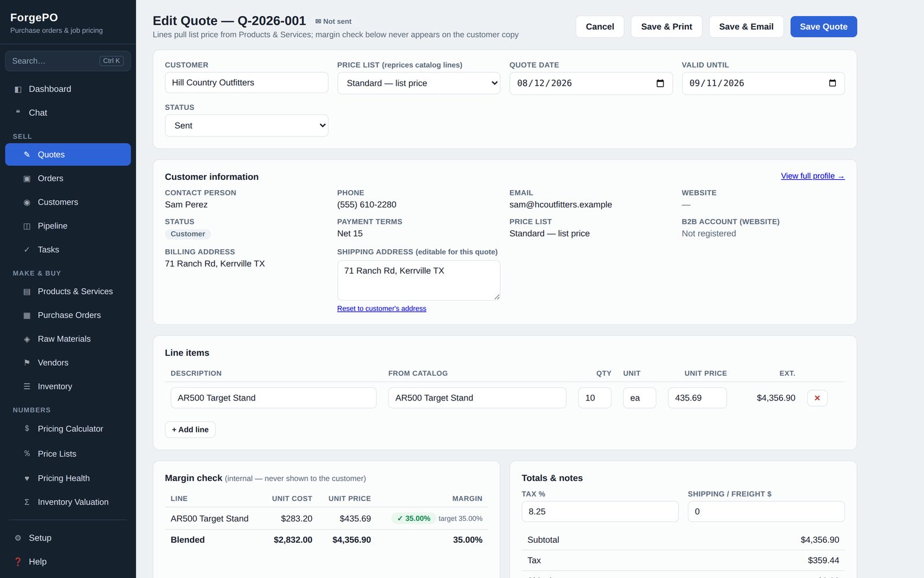Image resolution: width=924 pixels, height=578 pixels.
Task: Click the Price Lists percent icon
Action: (27, 454)
